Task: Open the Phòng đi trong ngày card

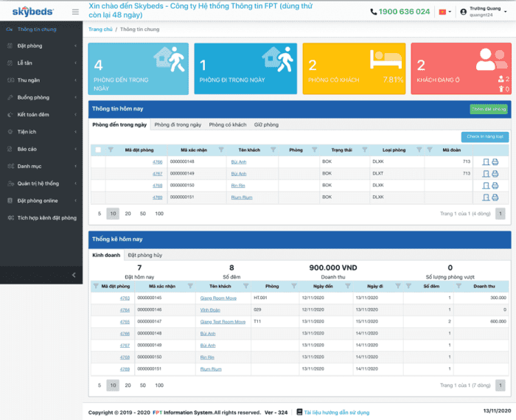Action: click(x=245, y=69)
